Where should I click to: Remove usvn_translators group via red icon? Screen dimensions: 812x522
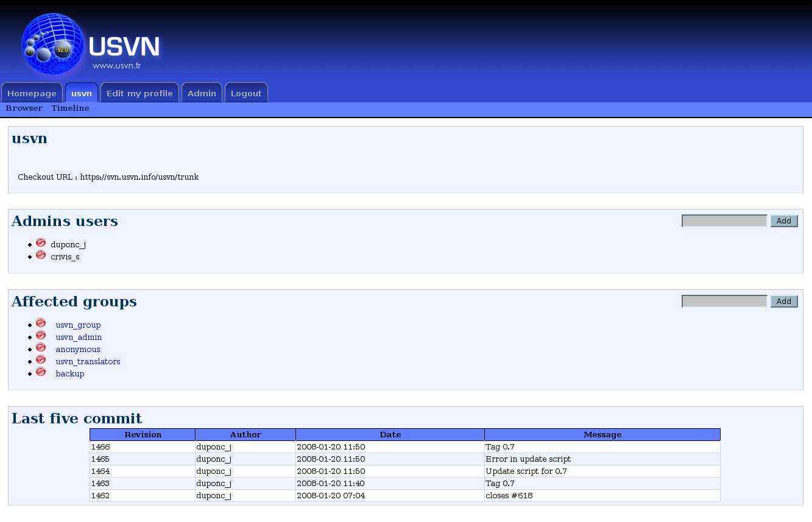point(41,360)
